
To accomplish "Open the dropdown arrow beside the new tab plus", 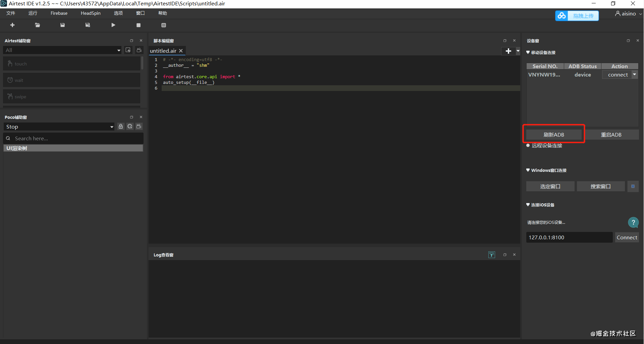I will [518, 51].
